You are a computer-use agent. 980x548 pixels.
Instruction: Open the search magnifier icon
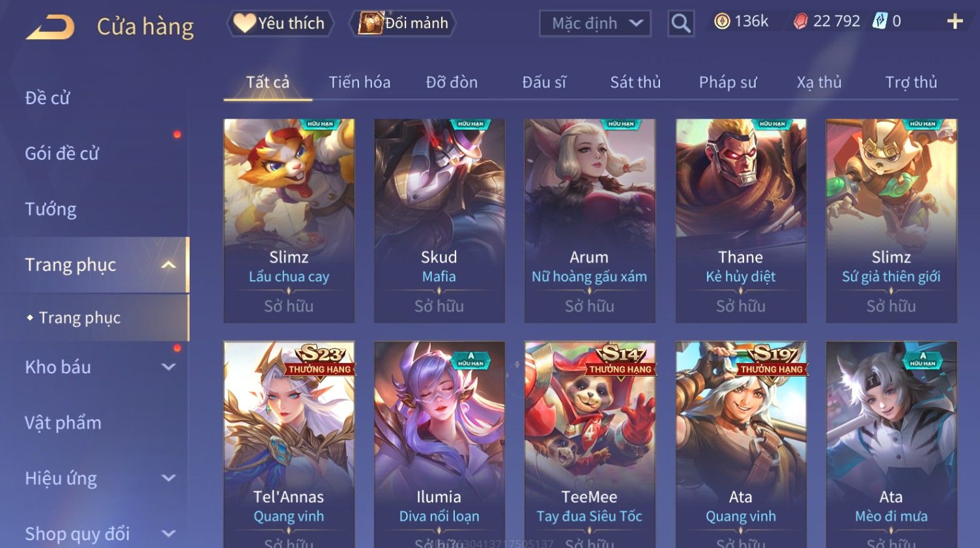[681, 23]
